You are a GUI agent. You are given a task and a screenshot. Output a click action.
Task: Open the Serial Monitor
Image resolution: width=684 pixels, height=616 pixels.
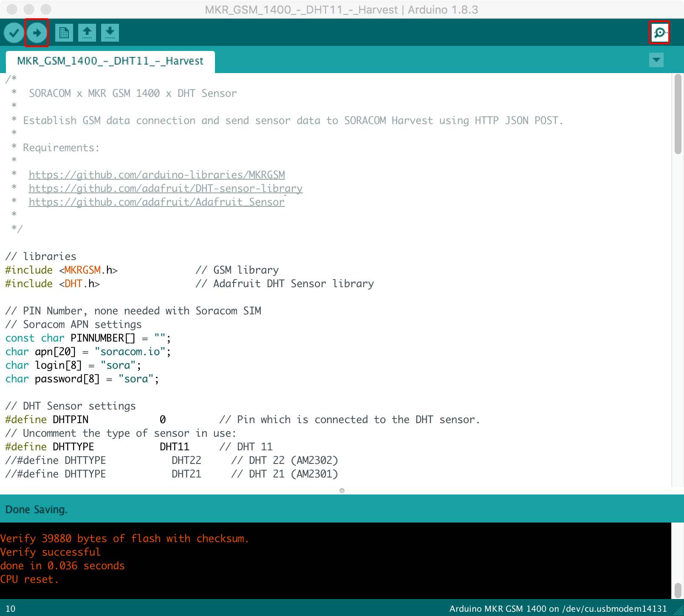pos(659,31)
